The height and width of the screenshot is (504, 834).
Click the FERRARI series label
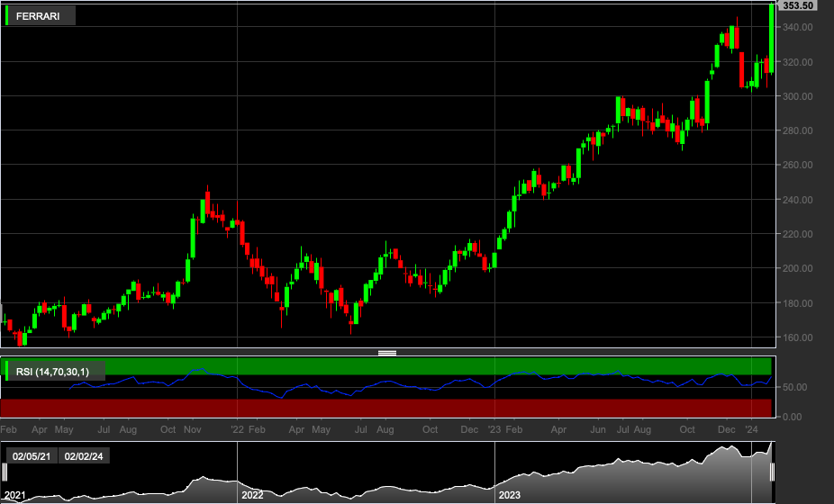(x=38, y=16)
